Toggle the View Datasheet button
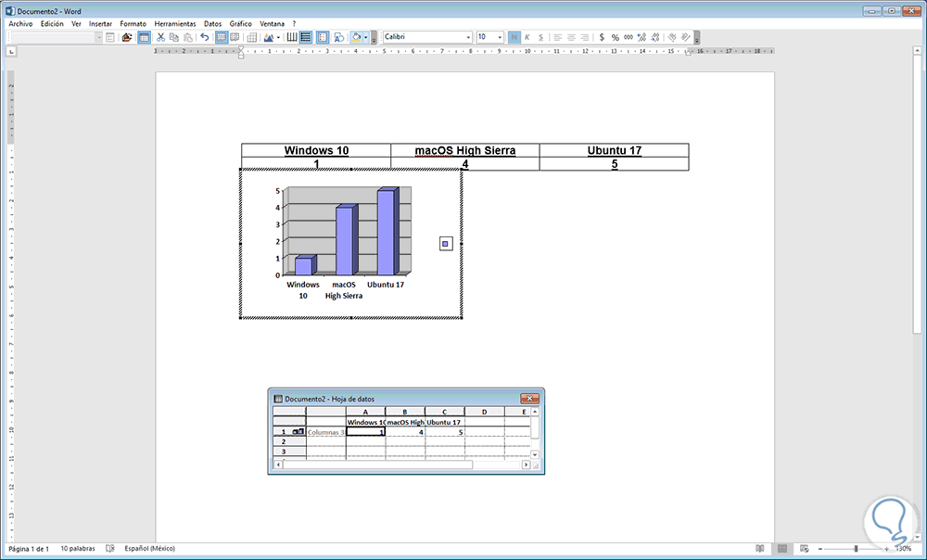Image resolution: width=927 pixels, height=560 pixels. (144, 37)
